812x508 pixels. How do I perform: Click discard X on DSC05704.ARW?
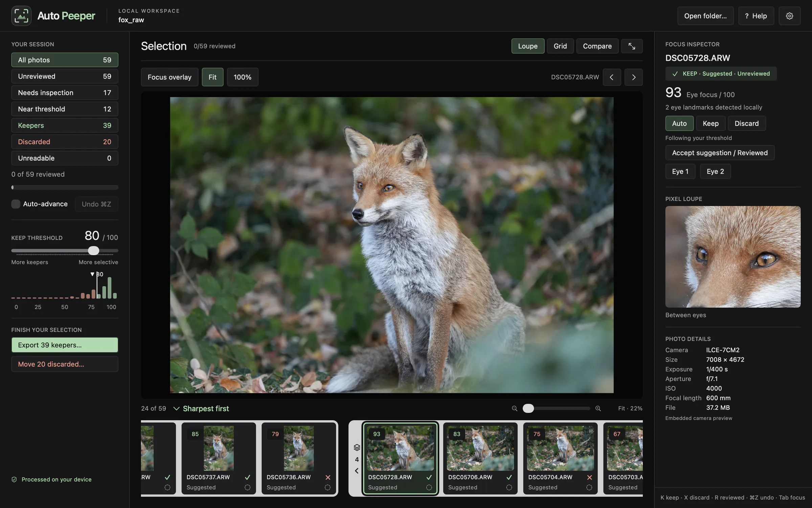589,477
